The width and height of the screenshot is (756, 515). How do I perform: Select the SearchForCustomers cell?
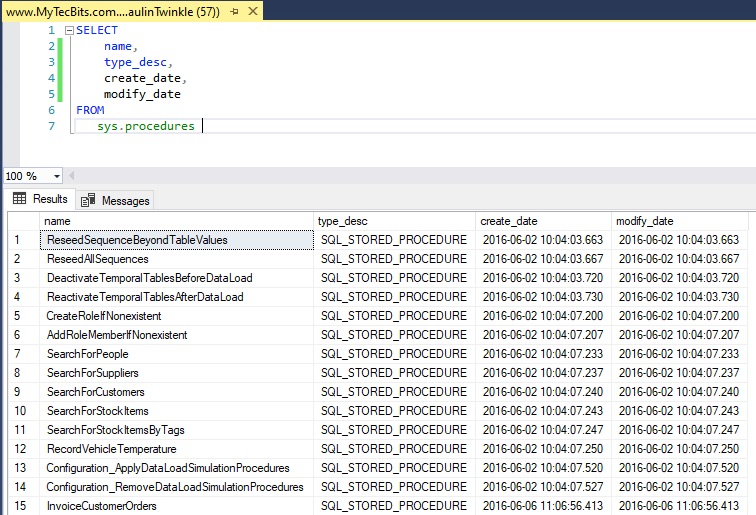(176, 392)
